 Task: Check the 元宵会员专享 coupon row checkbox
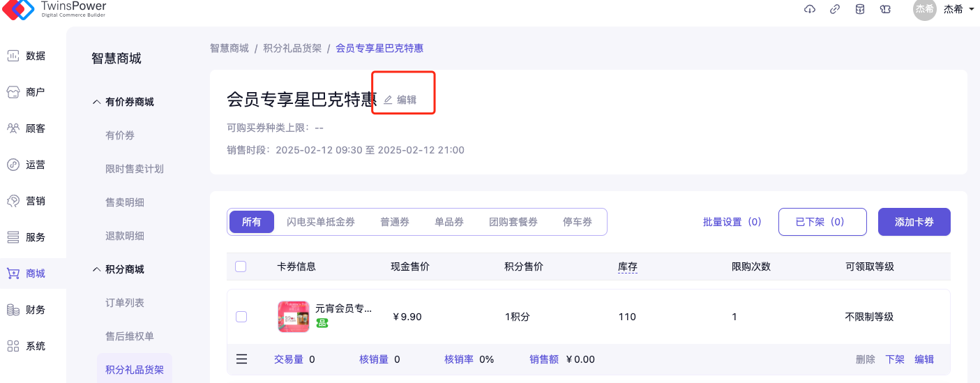point(241,317)
